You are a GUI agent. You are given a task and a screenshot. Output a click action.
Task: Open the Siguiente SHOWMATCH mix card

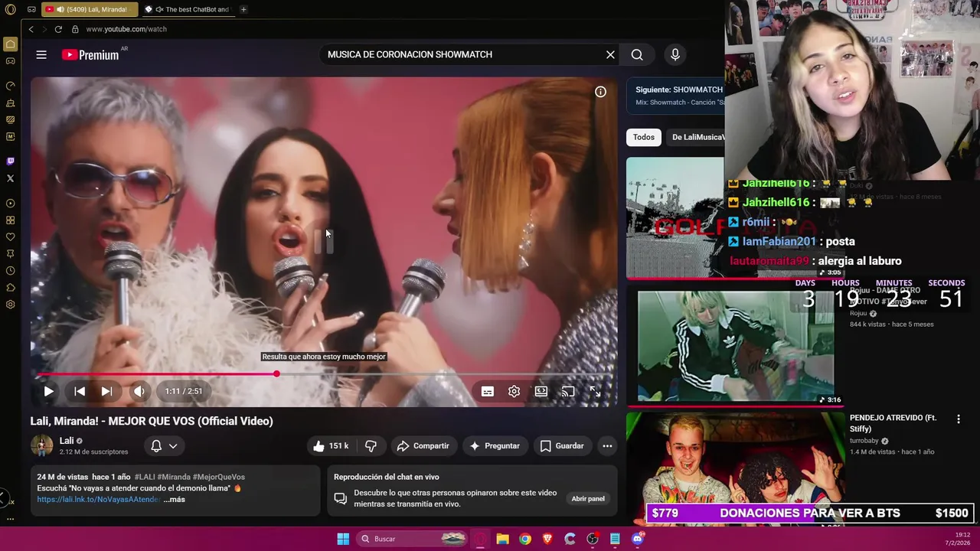pos(675,96)
